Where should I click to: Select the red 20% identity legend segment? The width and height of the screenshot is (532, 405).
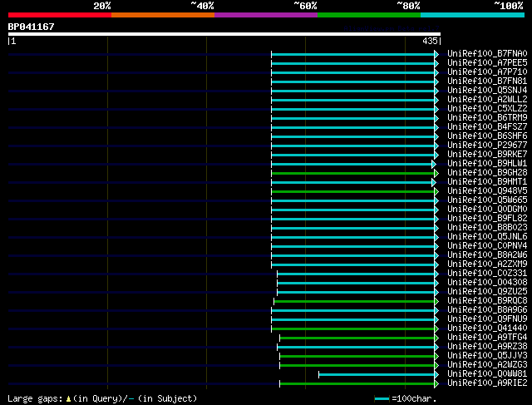[60, 15]
